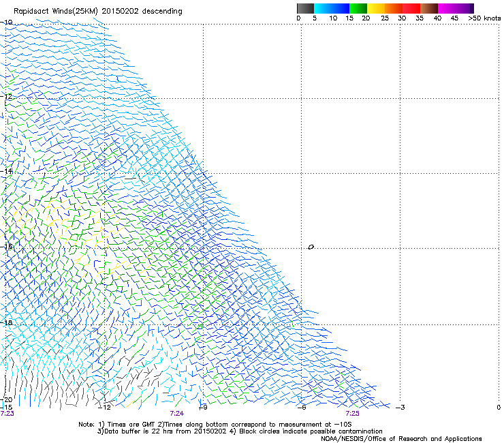504x443 pixels.
Task: Click the purple 7:23 time marker
Action: tap(7, 414)
